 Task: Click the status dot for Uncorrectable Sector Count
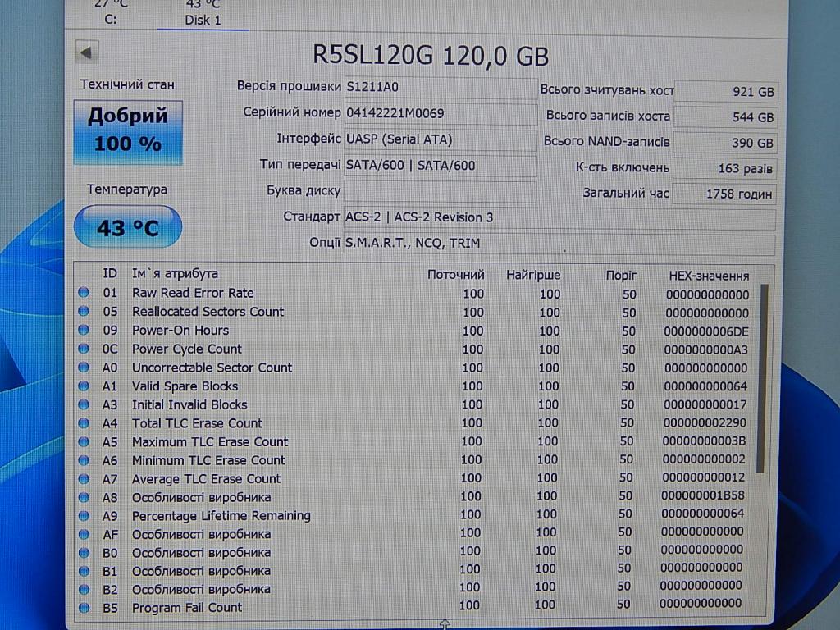84,367
